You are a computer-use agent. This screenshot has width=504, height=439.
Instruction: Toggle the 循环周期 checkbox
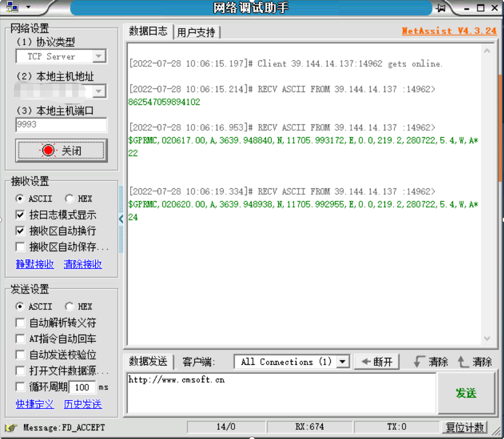pyautogui.click(x=20, y=387)
